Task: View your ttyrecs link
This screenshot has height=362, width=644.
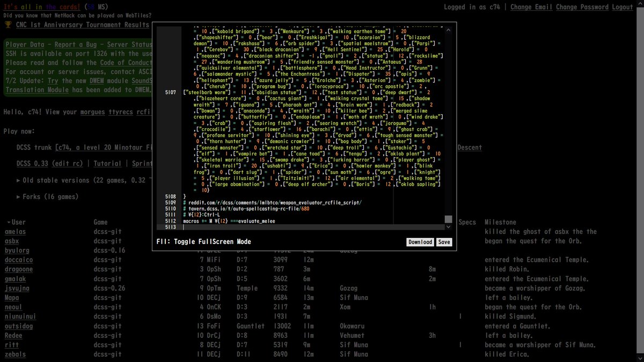Action: 122,112
